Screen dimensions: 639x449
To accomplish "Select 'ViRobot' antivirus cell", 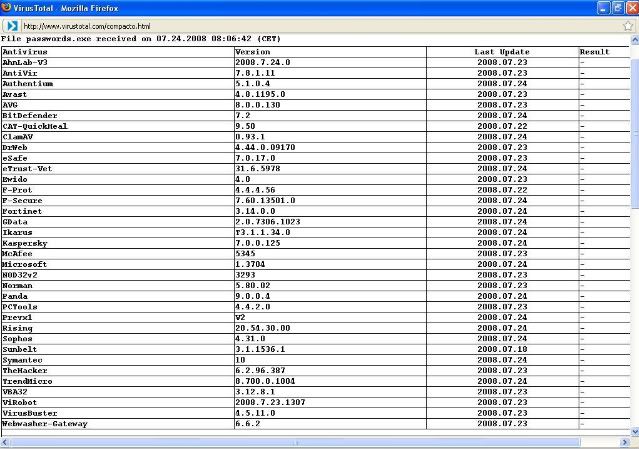I will (x=118, y=402).
